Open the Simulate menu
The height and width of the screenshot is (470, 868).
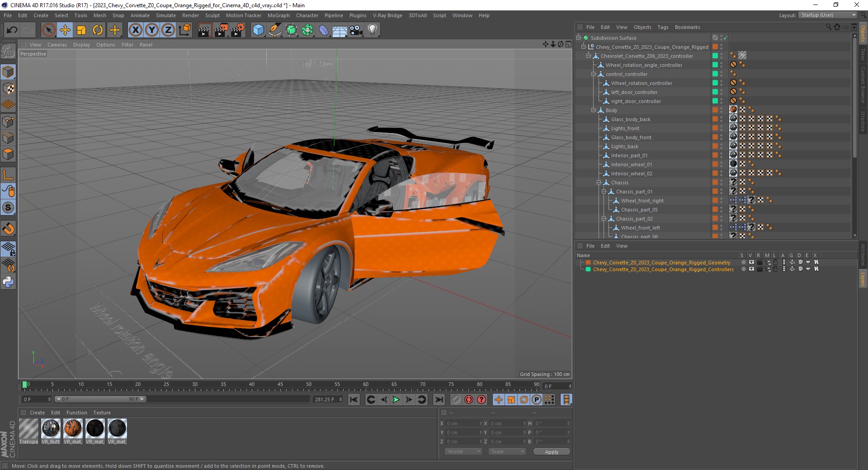click(166, 15)
